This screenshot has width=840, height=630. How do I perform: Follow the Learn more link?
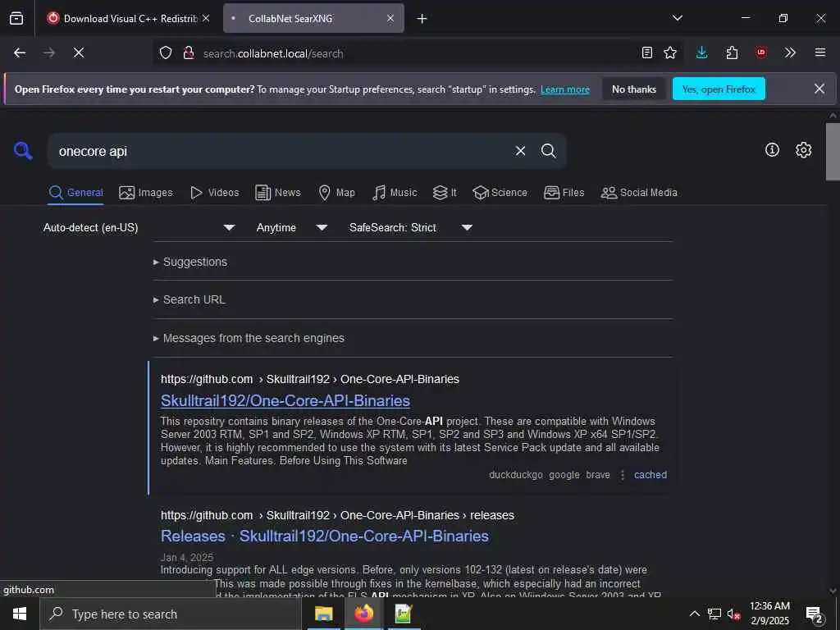tap(565, 89)
